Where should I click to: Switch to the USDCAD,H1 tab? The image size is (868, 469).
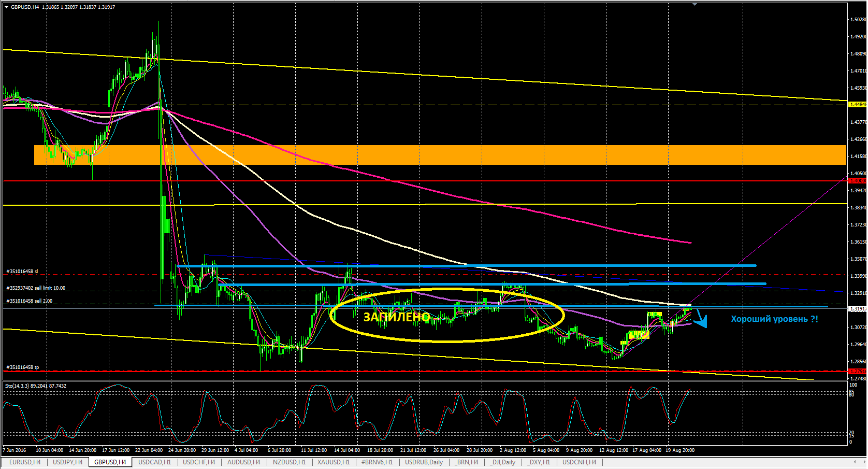coord(154,462)
